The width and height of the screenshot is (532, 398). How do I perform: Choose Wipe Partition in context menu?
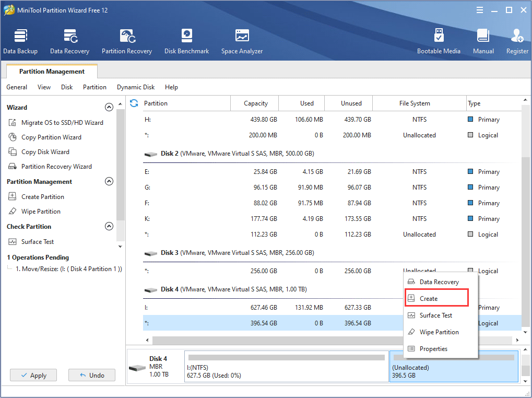(441, 332)
